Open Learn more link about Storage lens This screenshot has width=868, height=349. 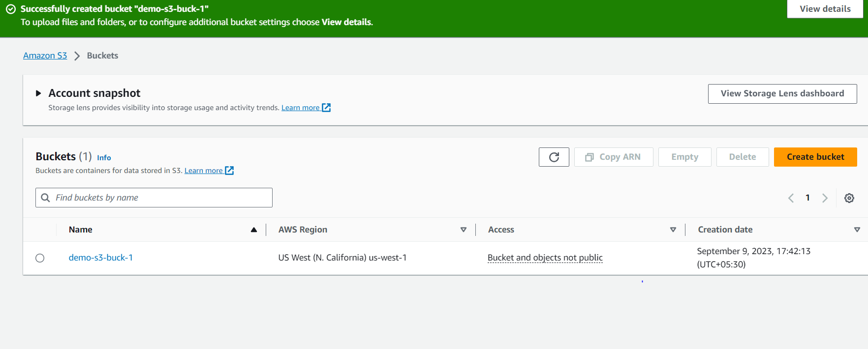(x=301, y=108)
